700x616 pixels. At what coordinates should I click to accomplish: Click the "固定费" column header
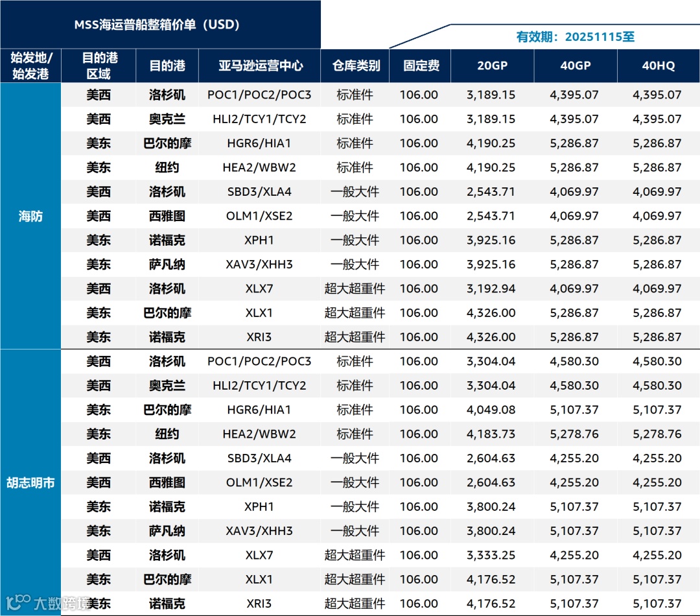[421, 65]
